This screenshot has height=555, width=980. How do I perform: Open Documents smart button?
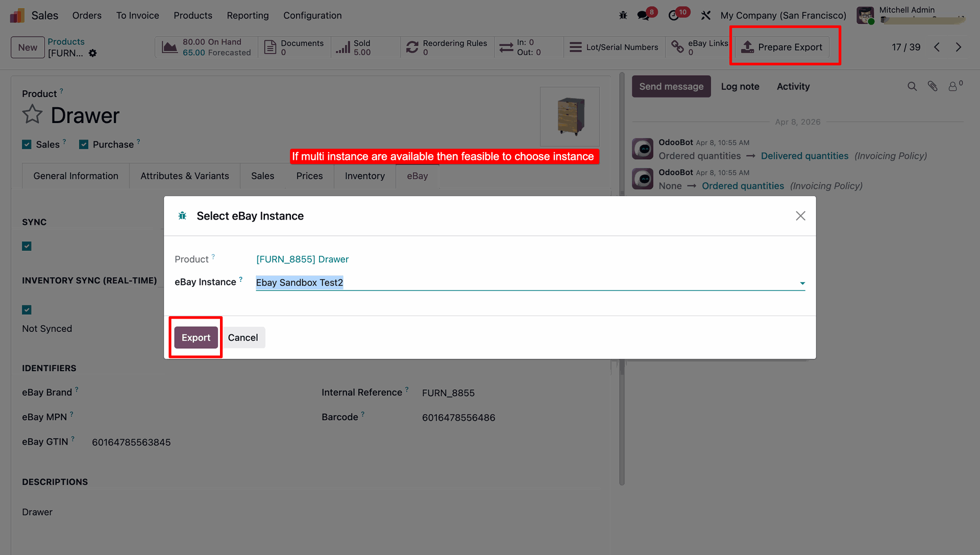(x=295, y=47)
